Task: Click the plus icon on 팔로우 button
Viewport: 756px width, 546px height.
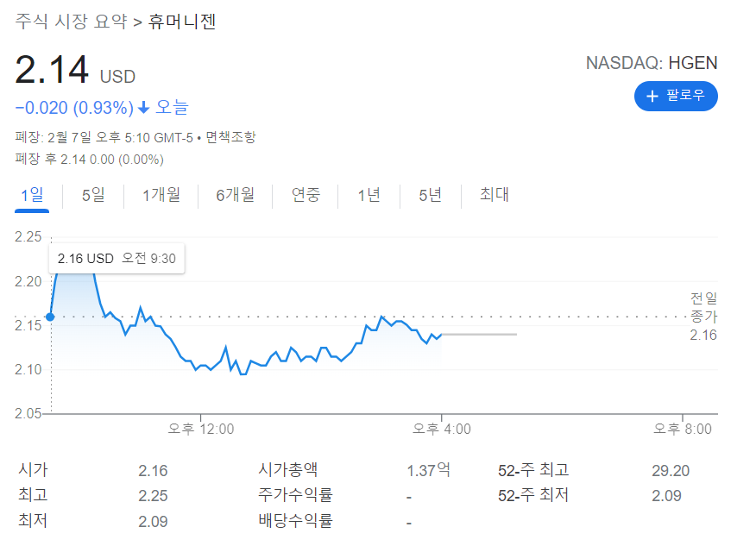Action: pyautogui.click(x=652, y=97)
